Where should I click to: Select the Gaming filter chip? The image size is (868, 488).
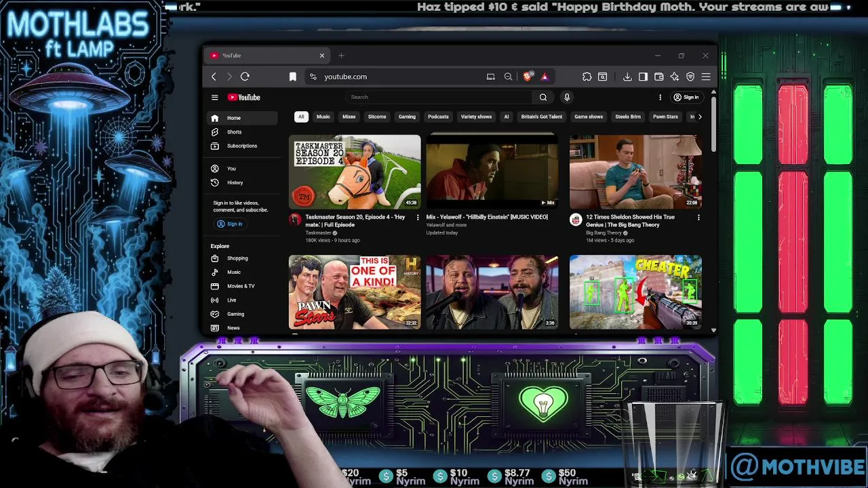click(x=407, y=117)
